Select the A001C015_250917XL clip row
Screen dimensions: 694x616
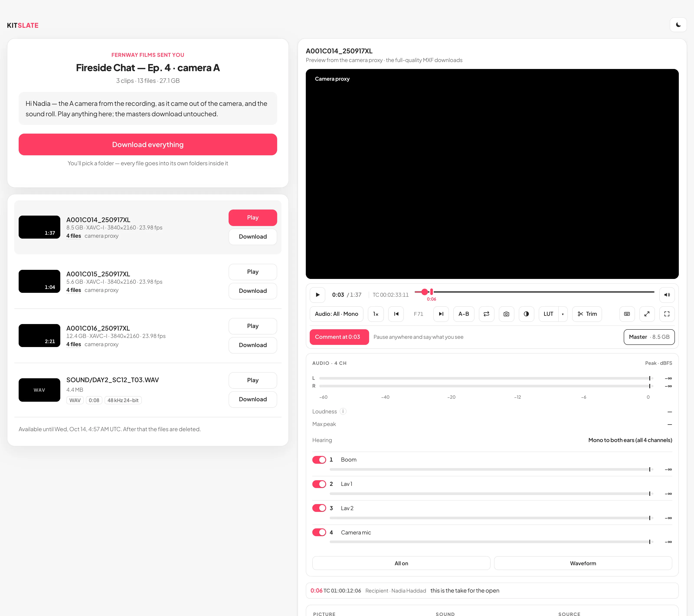pyautogui.click(x=148, y=282)
